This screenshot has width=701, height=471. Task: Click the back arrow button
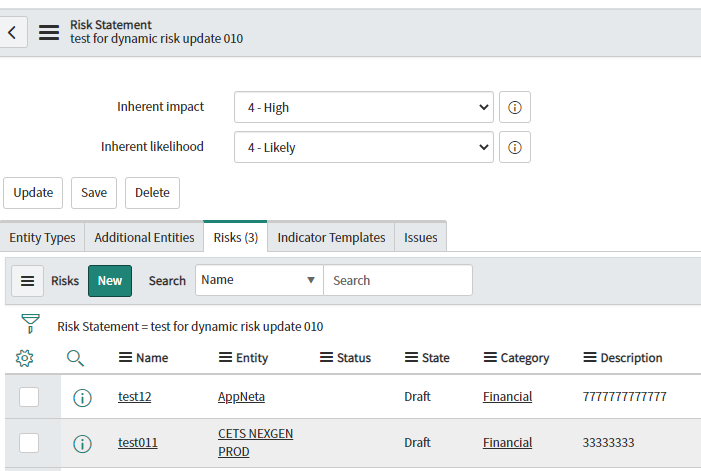click(x=12, y=32)
